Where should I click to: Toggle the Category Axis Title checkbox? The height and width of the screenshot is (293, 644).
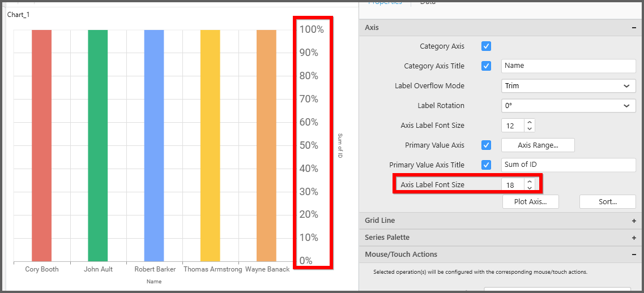[486, 66]
